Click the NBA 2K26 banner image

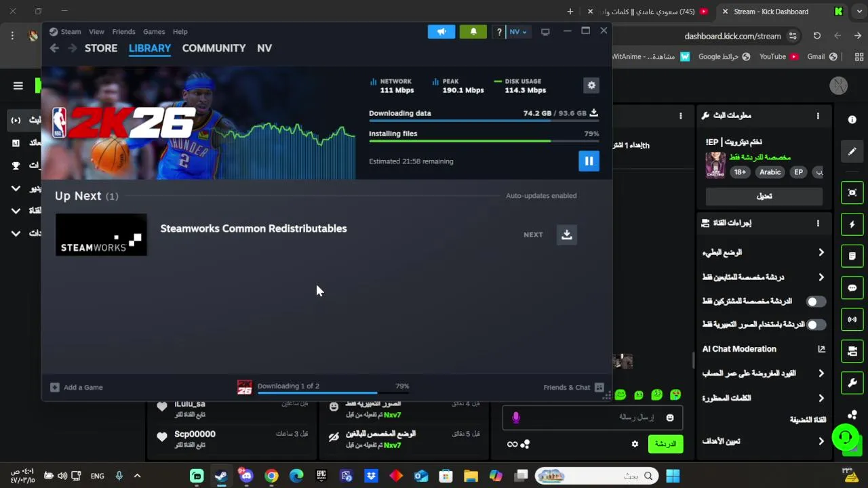[199, 124]
